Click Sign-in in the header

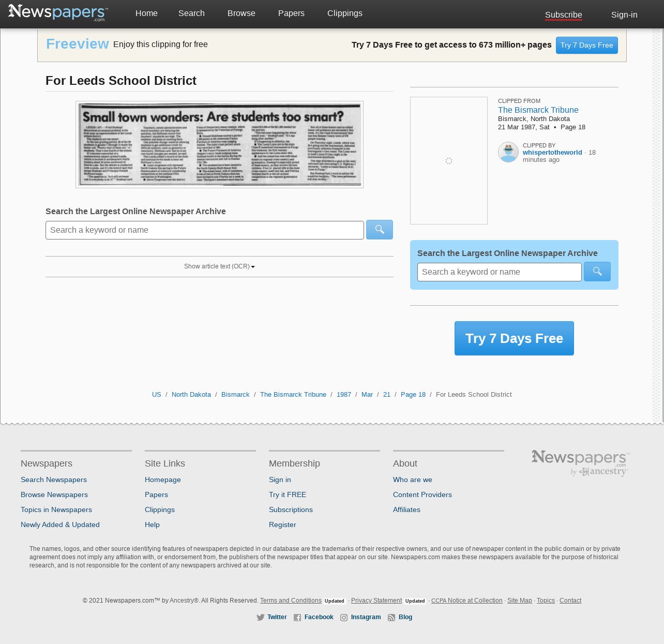click(624, 15)
